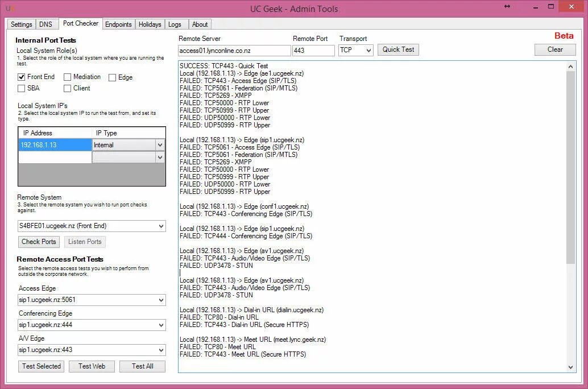This screenshot has height=389, width=588.
Task: Open the About tab
Action: pyautogui.click(x=200, y=24)
